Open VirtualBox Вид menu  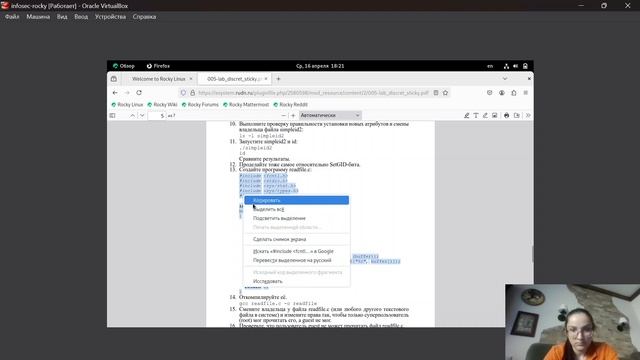click(x=62, y=17)
